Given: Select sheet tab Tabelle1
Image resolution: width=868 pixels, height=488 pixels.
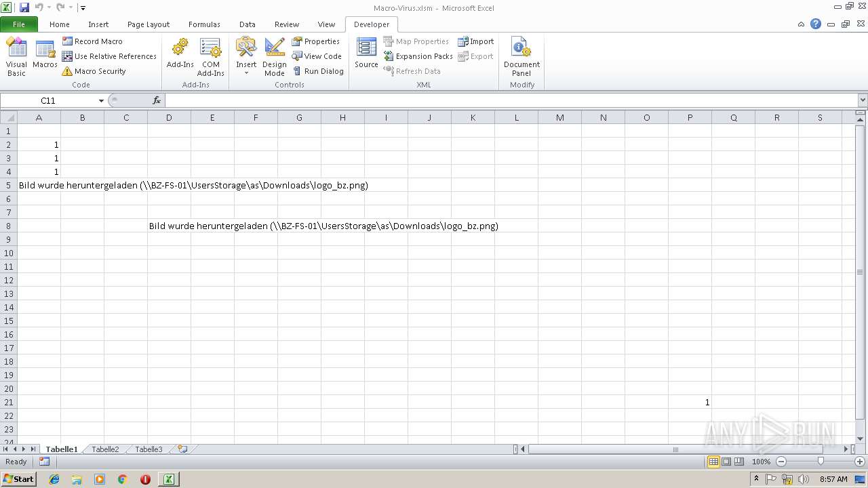Looking at the screenshot, I should (x=62, y=449).
